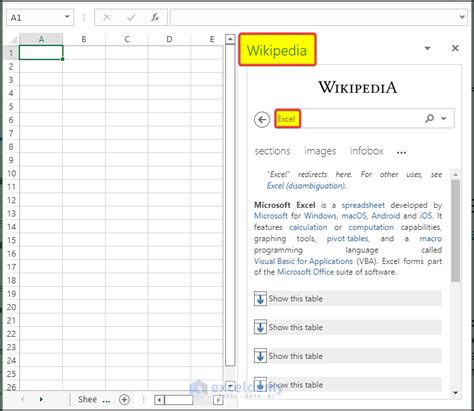Click the second Show this table arrow icon
Viewport: 474px width, 411px height.
coord(260,327)
